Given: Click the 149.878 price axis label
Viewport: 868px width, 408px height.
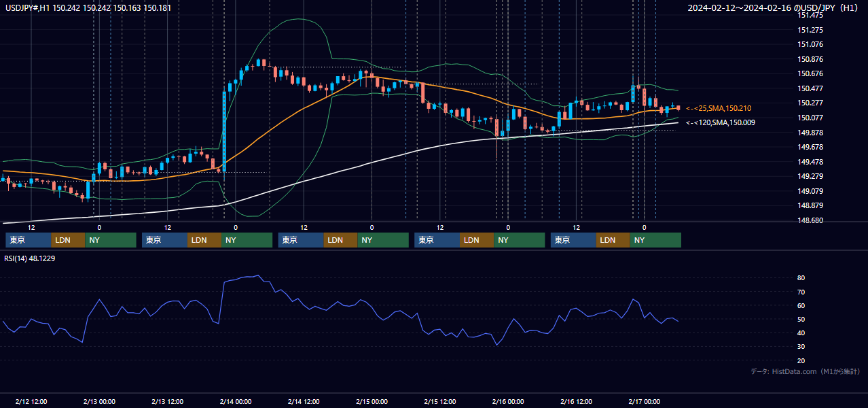Looking at the screenshot, I should pos(810,133).
